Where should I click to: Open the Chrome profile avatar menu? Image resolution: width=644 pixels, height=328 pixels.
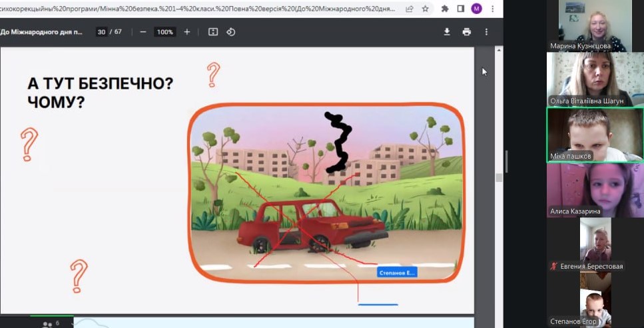476,9
